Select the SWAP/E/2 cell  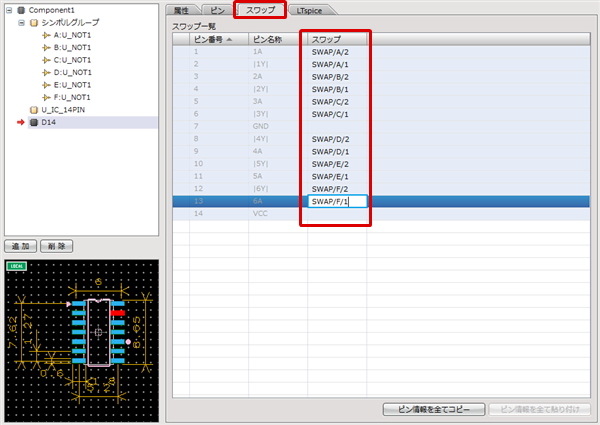[x=337, y=164]
